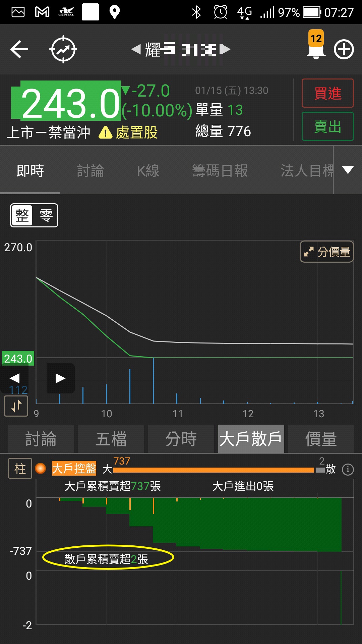Tap the swap axis arrows icon
The height and width of the screenshot is (644, 362).
click(x=16, y=406)
